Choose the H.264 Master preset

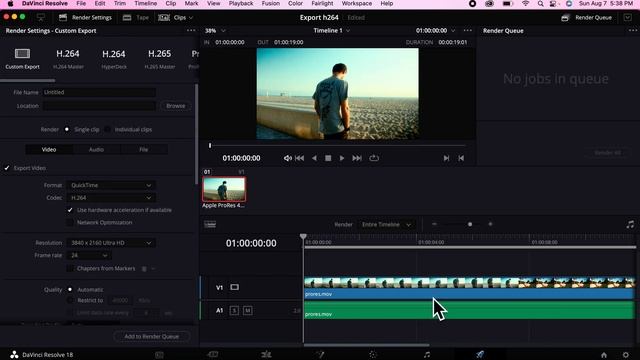(x=68, y=58)
